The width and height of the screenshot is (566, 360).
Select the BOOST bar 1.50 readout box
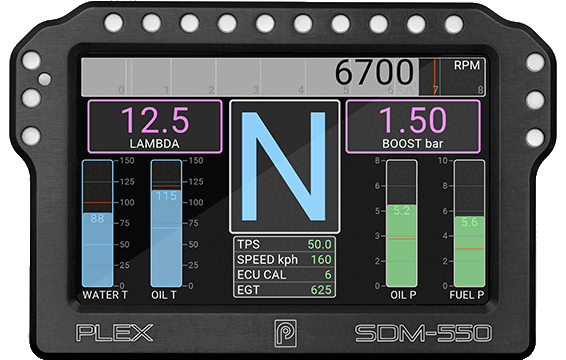coord(413,127)
